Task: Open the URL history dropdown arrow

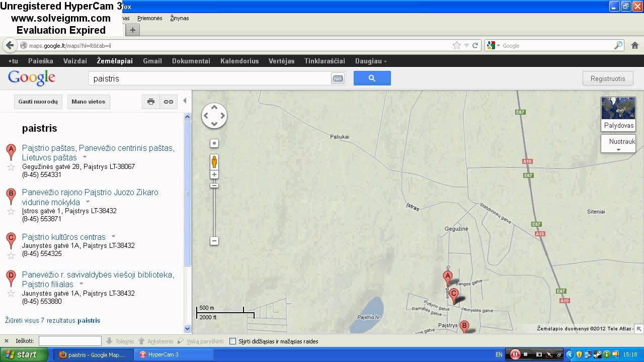Action: 467,45
